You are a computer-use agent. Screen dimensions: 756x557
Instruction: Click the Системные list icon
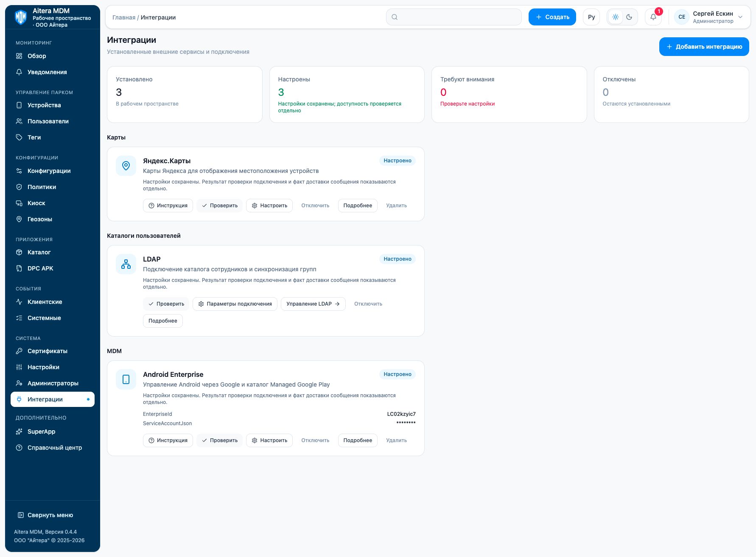click(x=19, y=318)
